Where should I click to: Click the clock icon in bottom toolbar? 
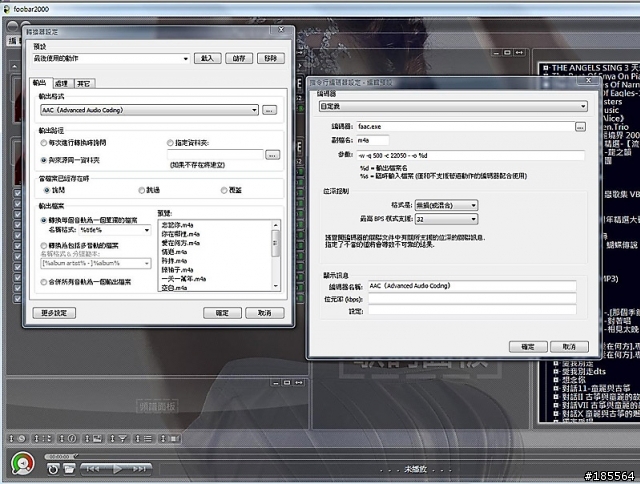(21, 439)
